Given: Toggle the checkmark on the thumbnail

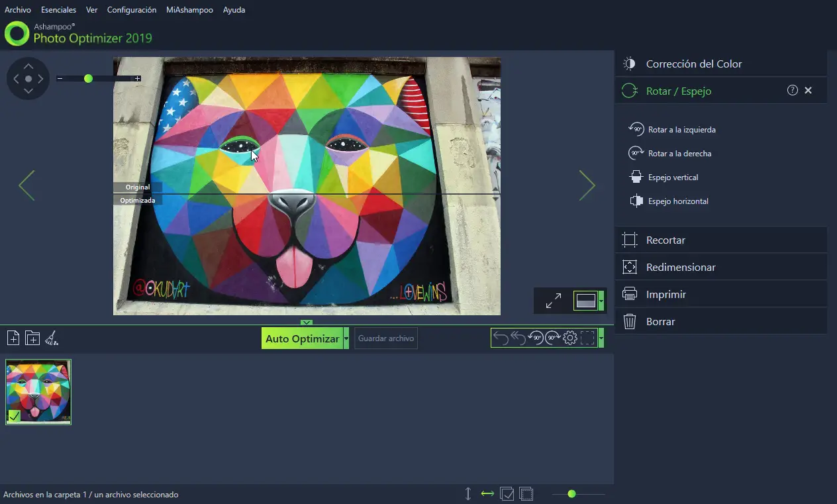Looking at the screenshot, I should (x=14, y=416).
